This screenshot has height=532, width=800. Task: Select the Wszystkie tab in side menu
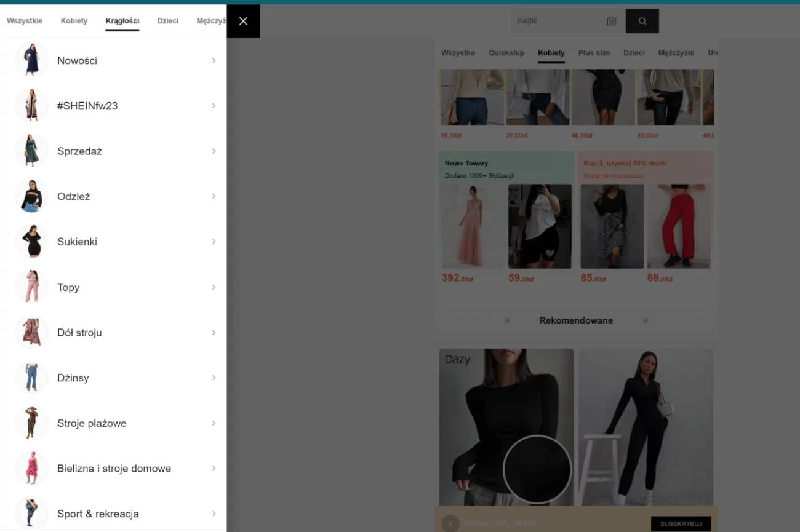click(25, 21)
